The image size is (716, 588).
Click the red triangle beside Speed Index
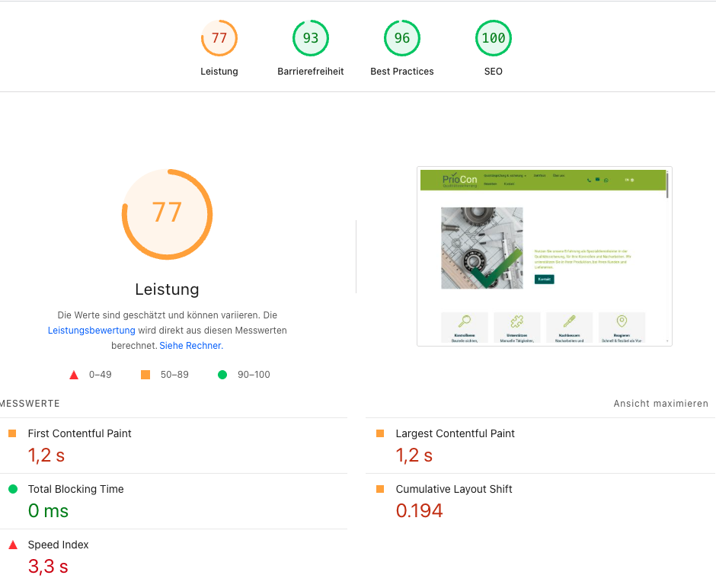coord(13,545)
